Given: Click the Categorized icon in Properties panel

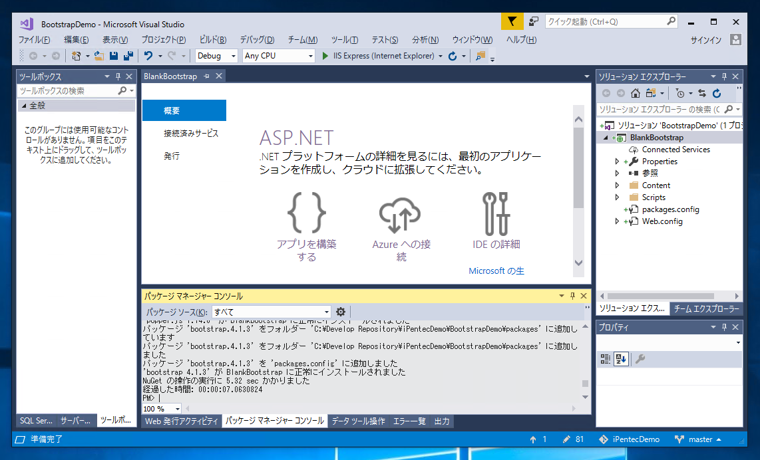Looking at the screenshot, I should [605, 359].
